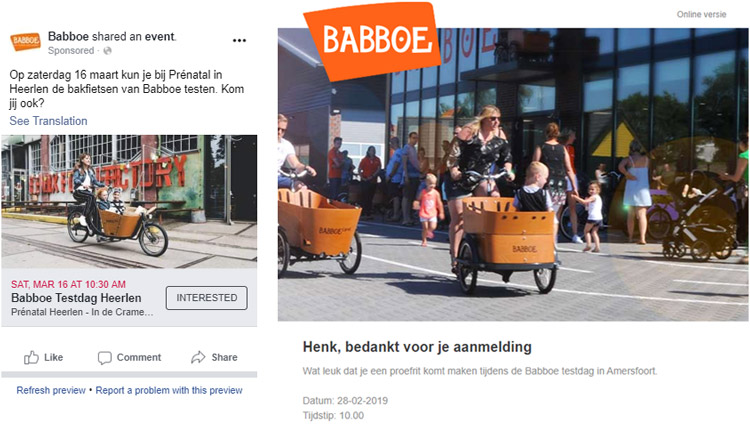Click the globe public visibility icon
This screenshot has height=427, width=750.
(108, 51)
